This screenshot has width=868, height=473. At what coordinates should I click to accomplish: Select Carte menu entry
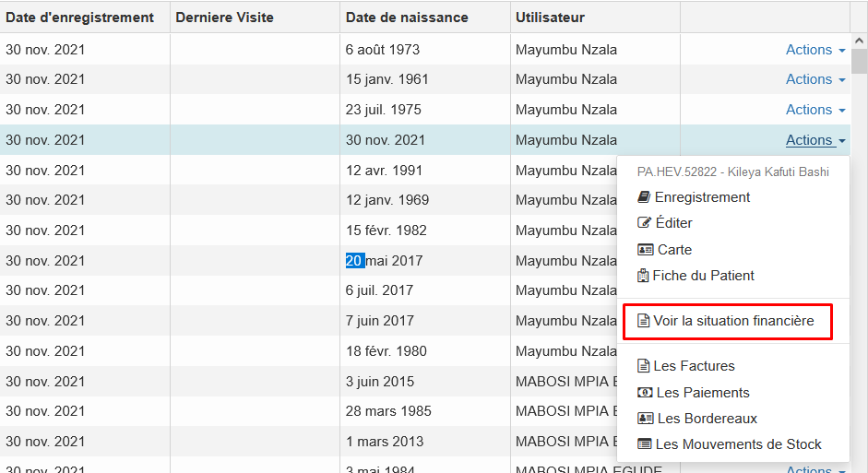pyautogui.click(x=674, y=250)
